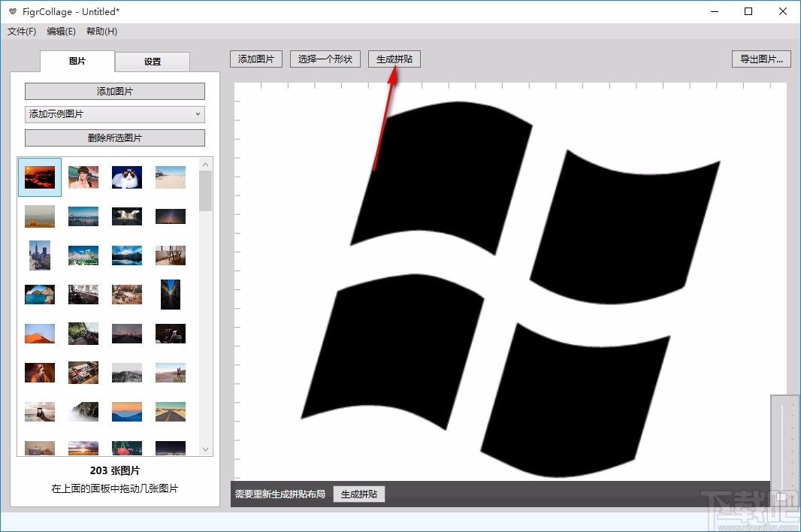Switch to the 设置 tab

(x=152, y=62)
